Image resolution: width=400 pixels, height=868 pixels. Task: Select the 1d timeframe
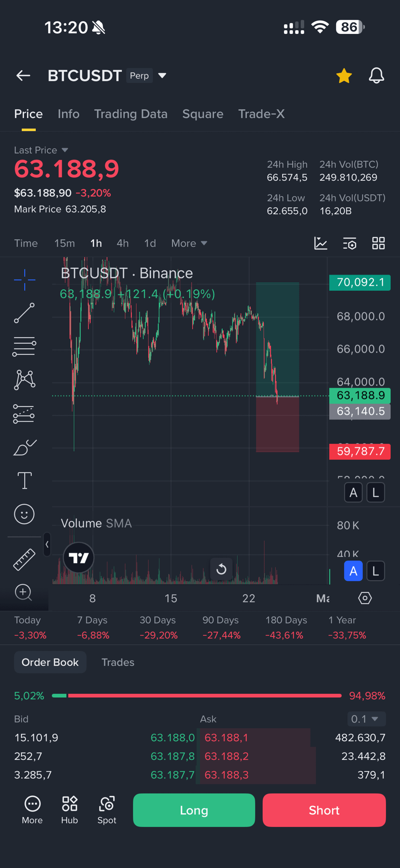(x=150, y=243)
